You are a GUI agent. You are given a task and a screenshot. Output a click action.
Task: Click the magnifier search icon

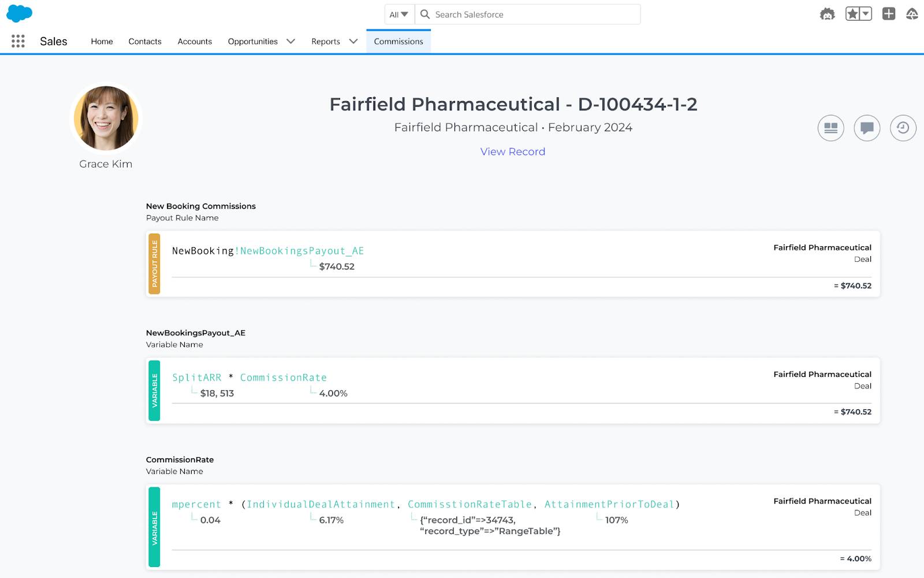(425, 14)
